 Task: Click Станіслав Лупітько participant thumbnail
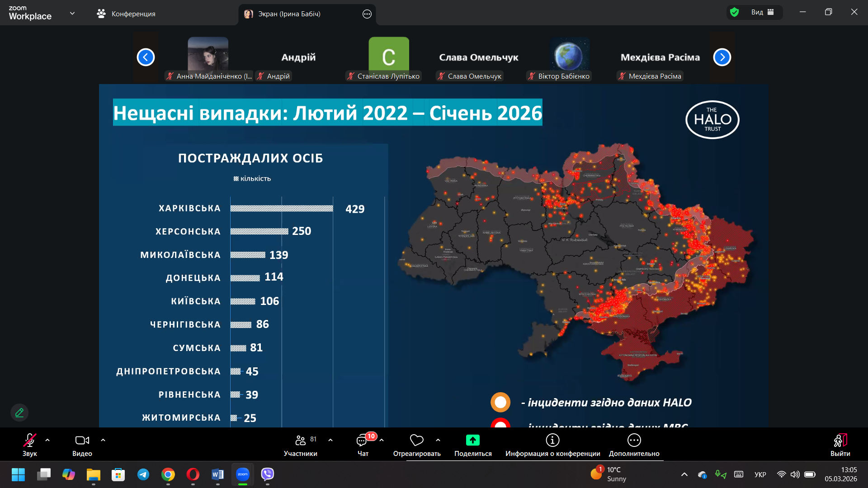tap(388, 56)
